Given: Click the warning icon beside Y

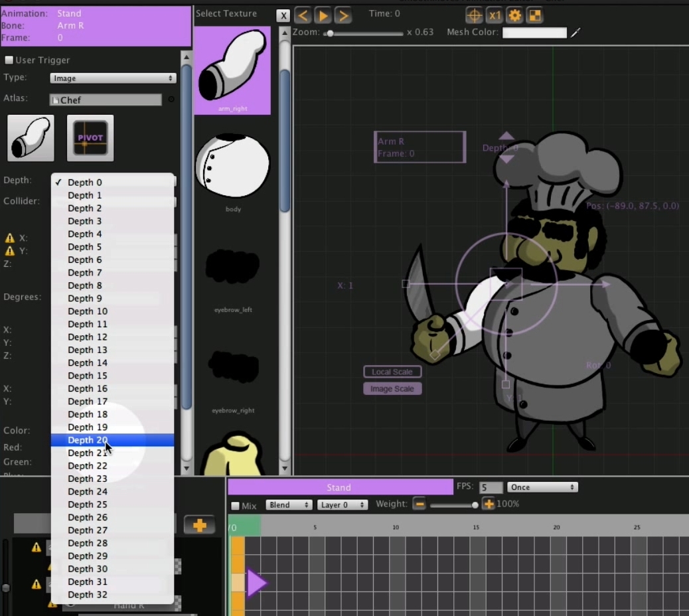Looking at the screenshot, I should pyautogui.click(x=10, y=251).
